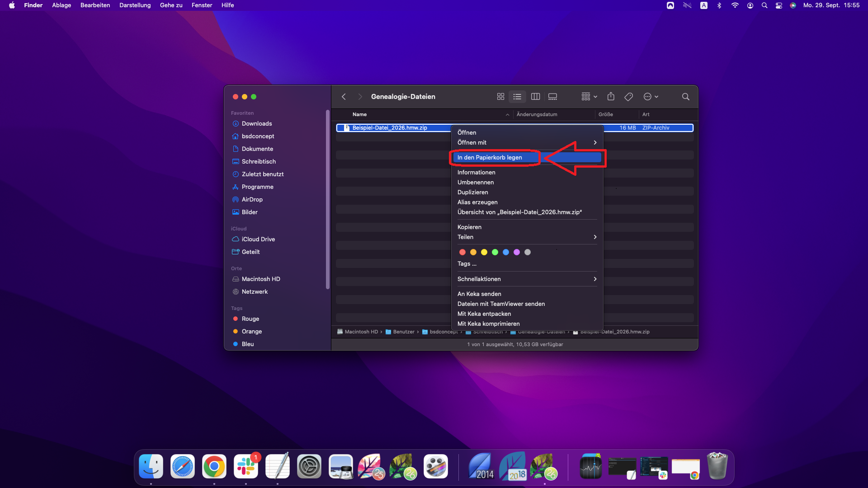Open the action menu with ellipsis icon

pyautogui.click(x=651, y=97)
